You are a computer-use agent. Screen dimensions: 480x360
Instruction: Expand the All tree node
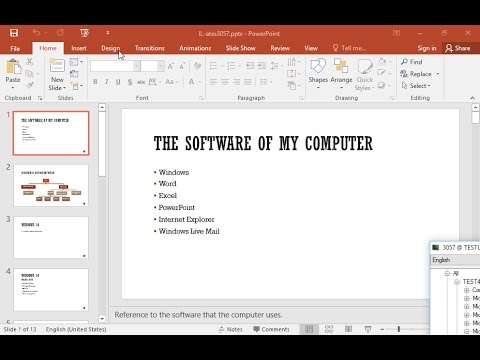tap(448, 273)
